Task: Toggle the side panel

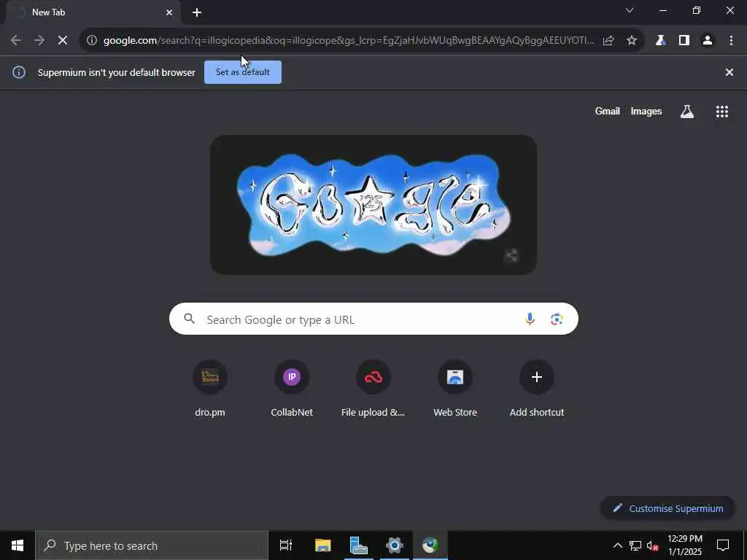Action: point(684,41)
